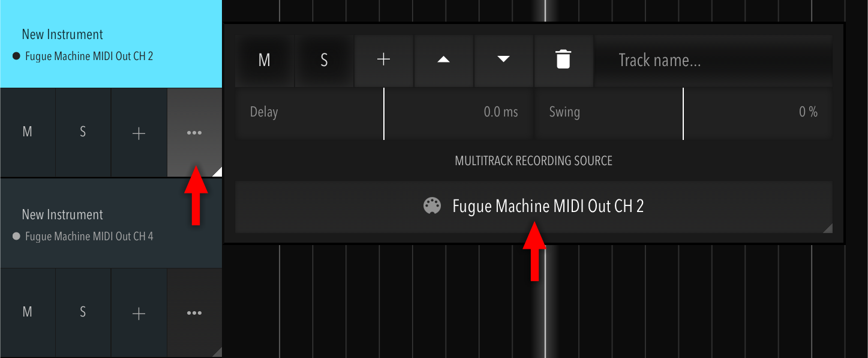868x358 pixels.
Task: Solo the Fugue Machine MIDI Out CH 4 track
Action: click(83, 312)
